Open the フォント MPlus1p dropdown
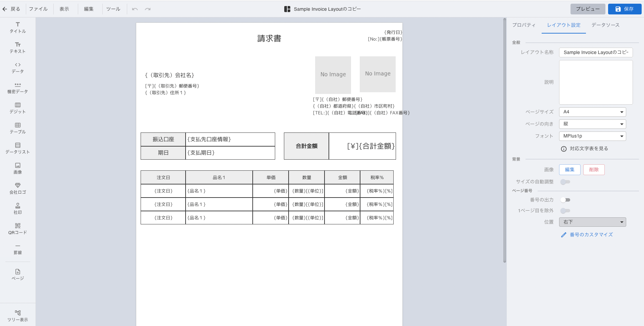This screenshot has height=326, width=644. tap(593, 136)
